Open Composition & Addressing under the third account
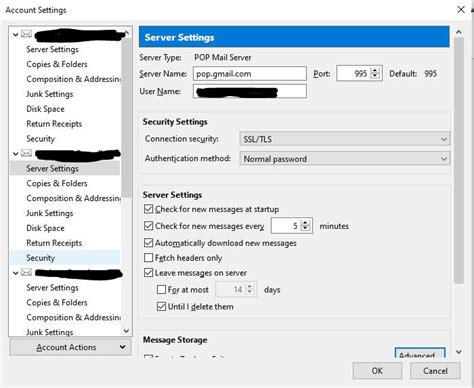 click(73, 317)
